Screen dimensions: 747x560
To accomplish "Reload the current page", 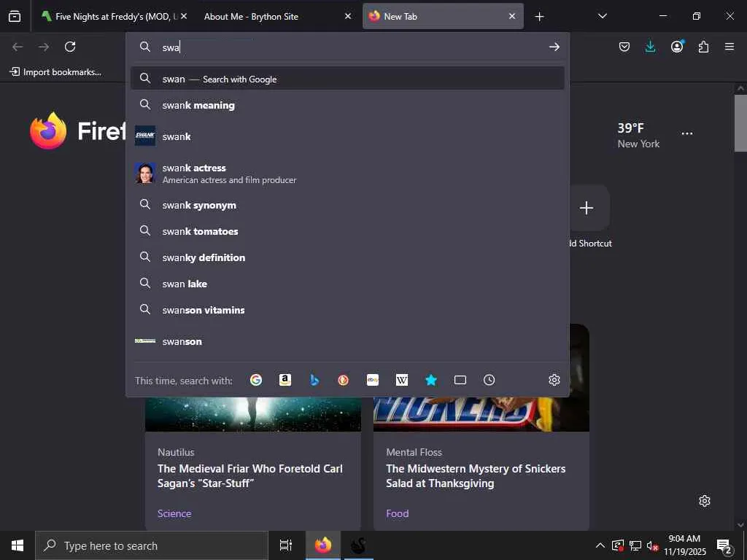I will coord(70,47).
